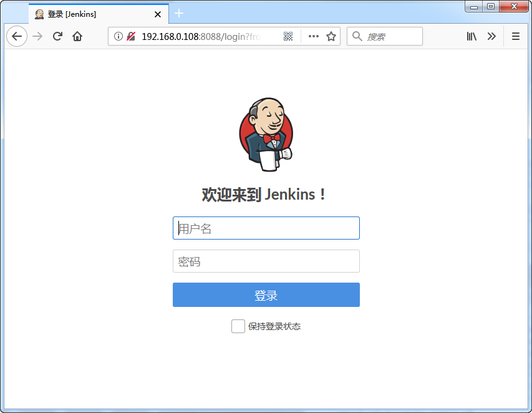Image resolution: width=532 pixels, height=413 pixels.
Task: Click the address bar URL 192.168.0.108:8088
Action: [201, 37]
